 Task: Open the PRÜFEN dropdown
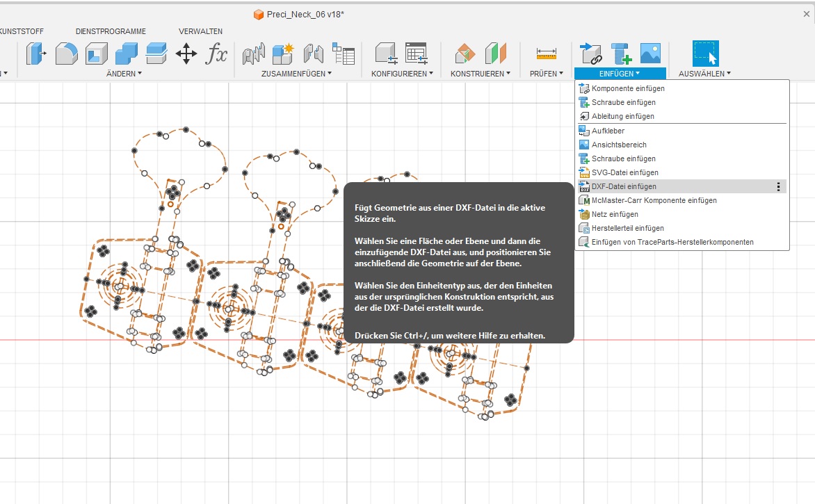tap(547, 74)
